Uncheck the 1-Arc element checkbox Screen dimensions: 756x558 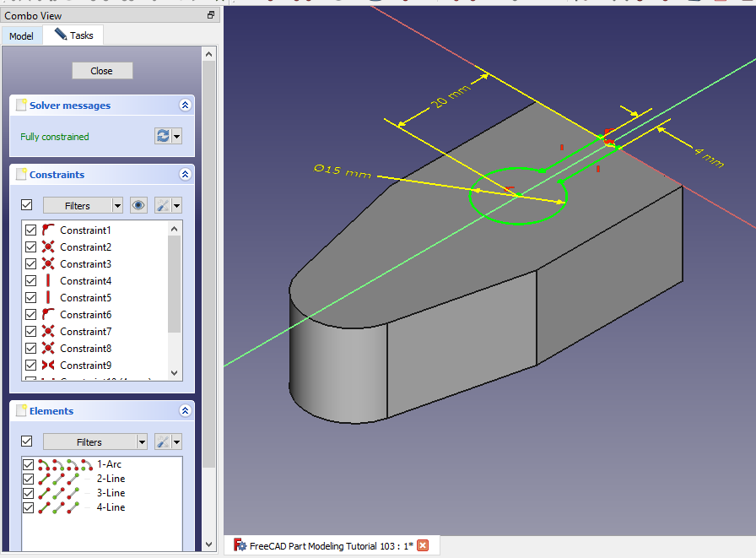pos(29,464)
